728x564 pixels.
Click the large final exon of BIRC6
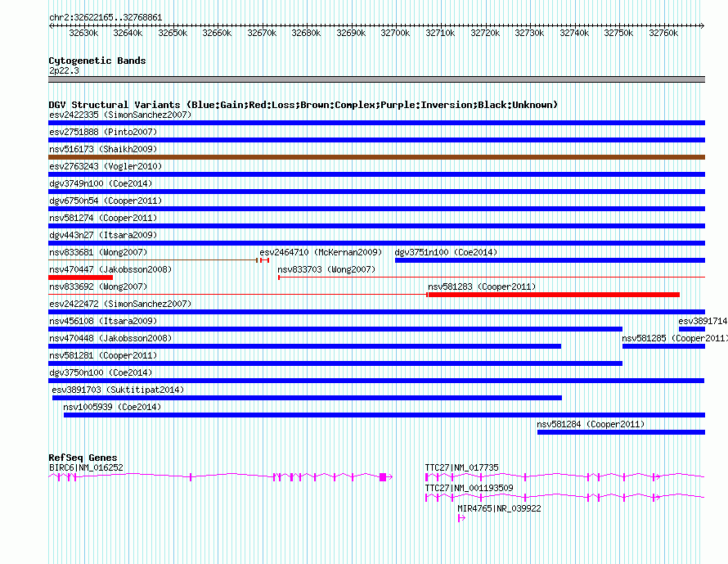pos(383,477)
